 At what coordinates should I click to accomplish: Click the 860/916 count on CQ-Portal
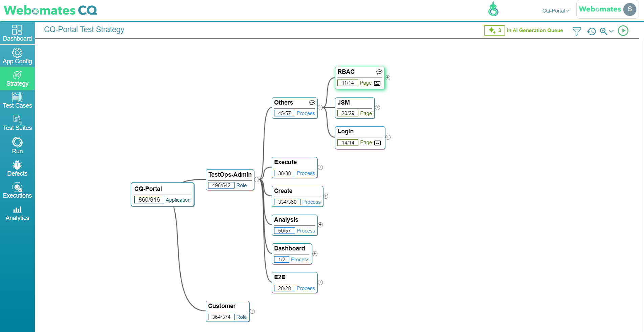(x=149, y=200)
